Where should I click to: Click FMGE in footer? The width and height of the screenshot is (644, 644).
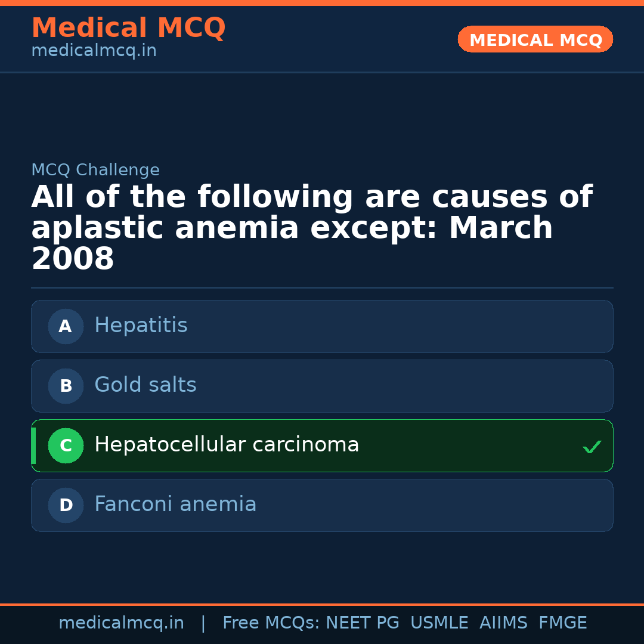point(562,623)
